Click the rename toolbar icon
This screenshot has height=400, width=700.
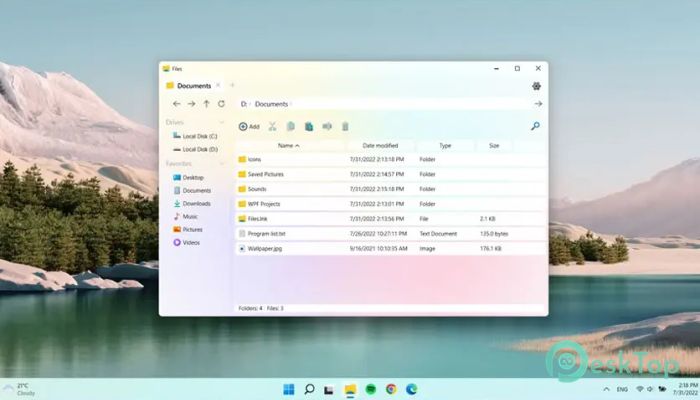[327, 127]
